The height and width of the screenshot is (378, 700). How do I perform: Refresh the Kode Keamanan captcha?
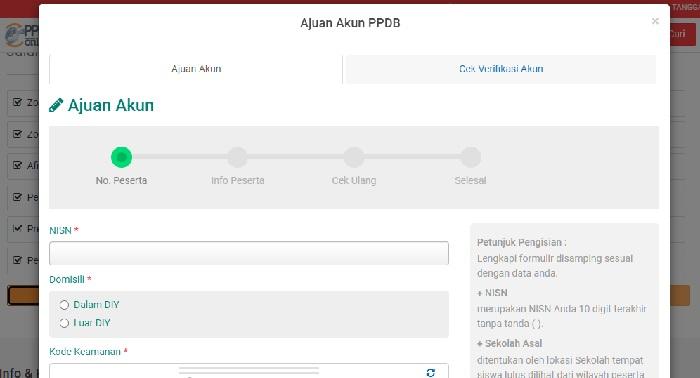point(430,372)
